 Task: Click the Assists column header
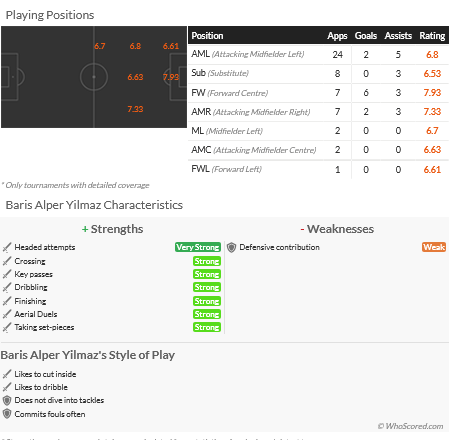[398, 36]
